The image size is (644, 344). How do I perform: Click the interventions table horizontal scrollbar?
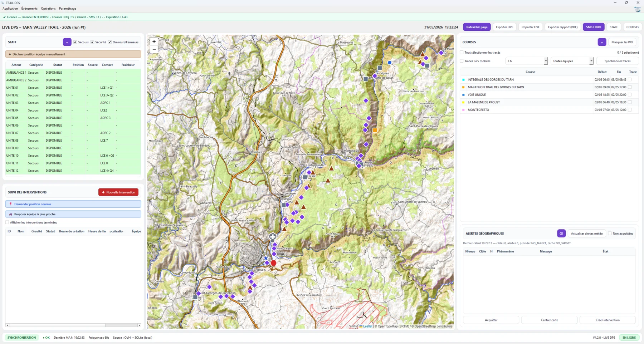73,325
